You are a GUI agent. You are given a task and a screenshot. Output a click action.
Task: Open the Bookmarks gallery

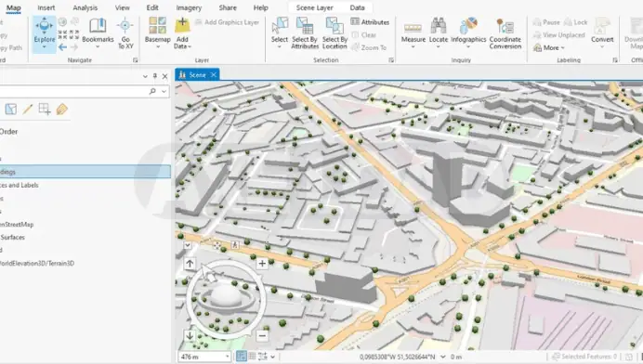coord(98,32)
